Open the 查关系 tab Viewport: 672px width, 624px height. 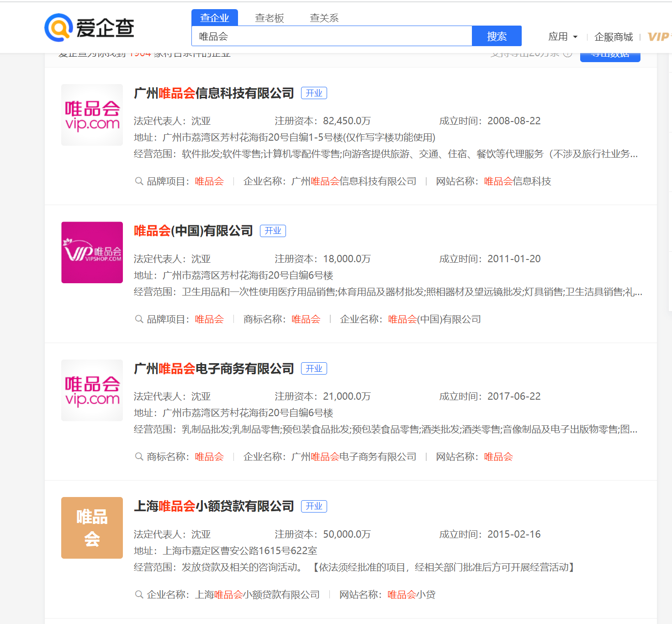[324, 18]
